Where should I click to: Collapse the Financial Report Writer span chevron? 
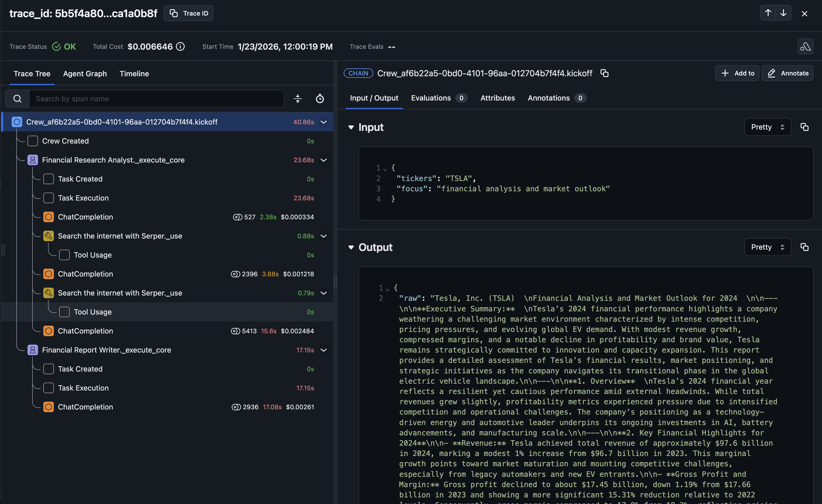[x=324, y=350]
